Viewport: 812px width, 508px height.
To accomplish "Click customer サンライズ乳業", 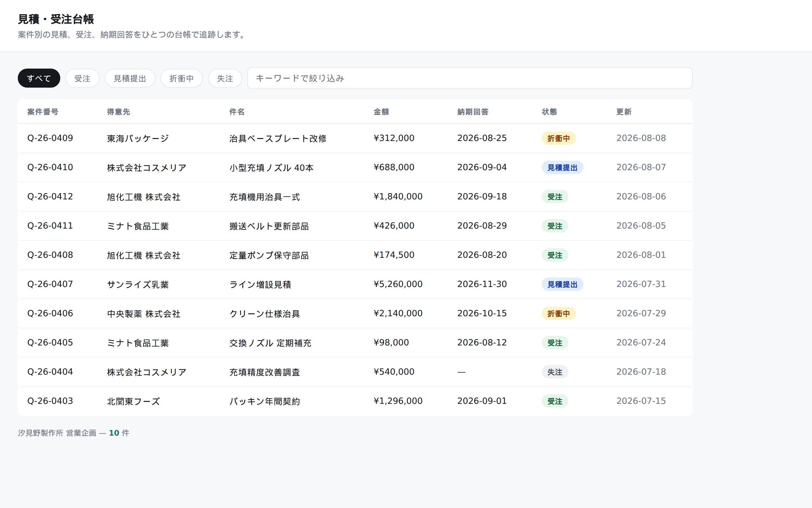I will click(138, 284).
